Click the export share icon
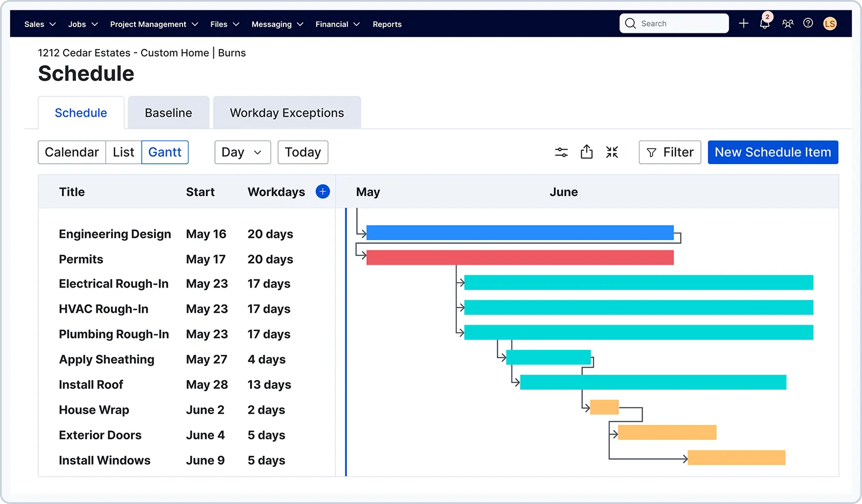862x504 pixels. click(587, 152)
